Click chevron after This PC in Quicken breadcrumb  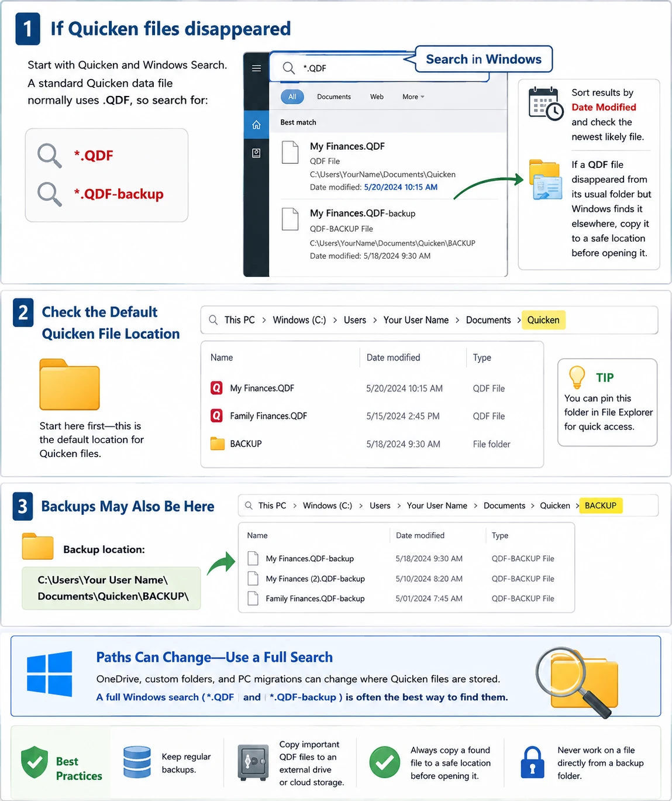(x=264, y=320)
